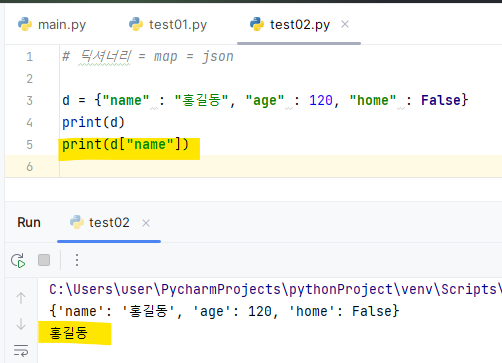Click the 홍길동 output in the console
The width and height of the screenshot is (502, 363).
tap(69, 333)
